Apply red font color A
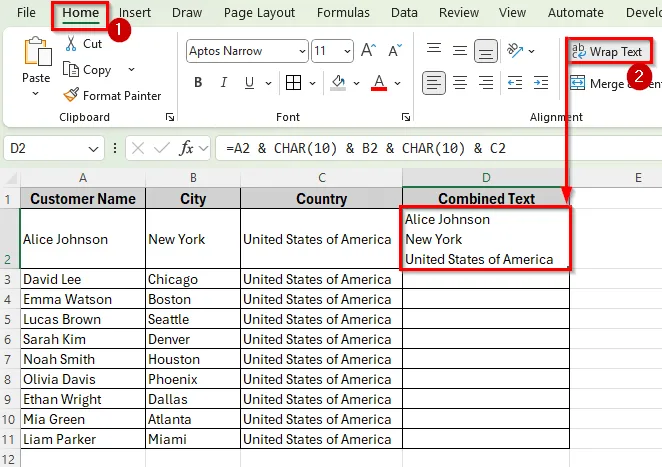The image size is (662, 467). (x=379, y=83)
